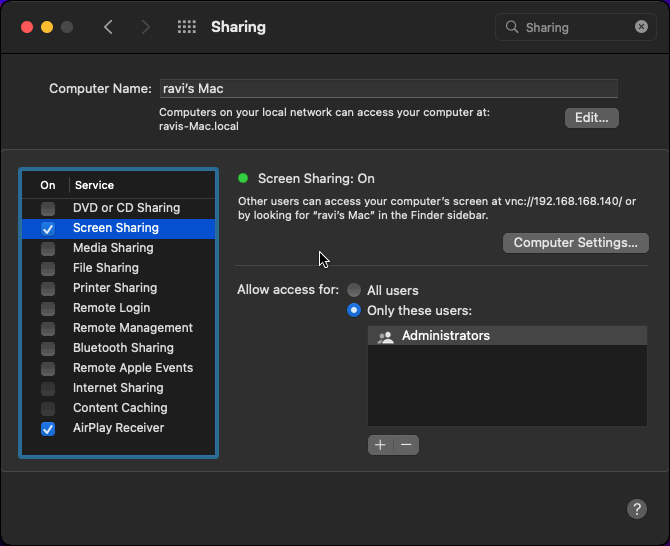Viewport: 670px width, 546px height.
Task: Open help with the question mark button
Action: point(637,509)
